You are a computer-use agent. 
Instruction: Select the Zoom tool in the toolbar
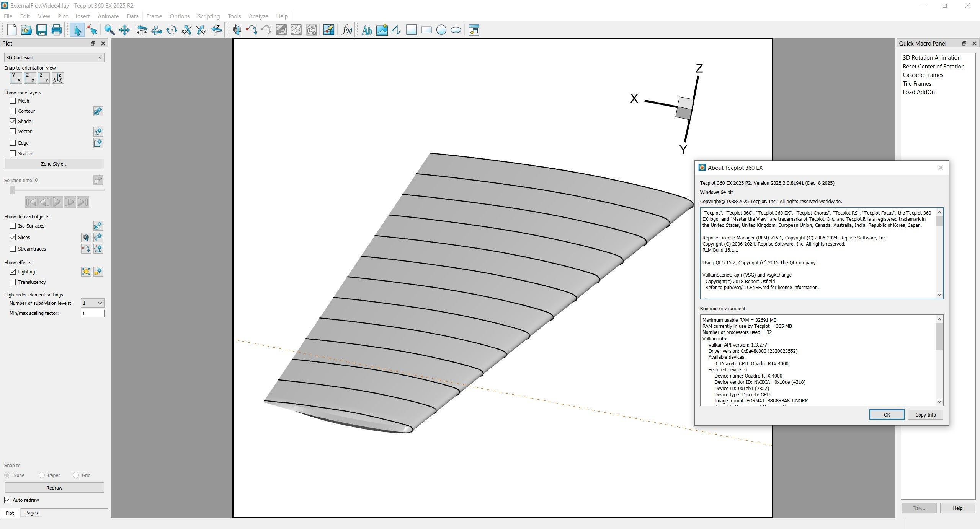coord(109,30)
